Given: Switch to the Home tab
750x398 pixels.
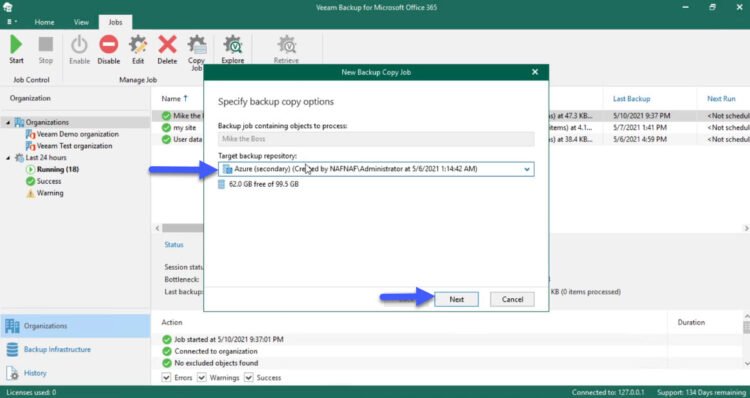Looking at the screenshot, I should 44,22.
